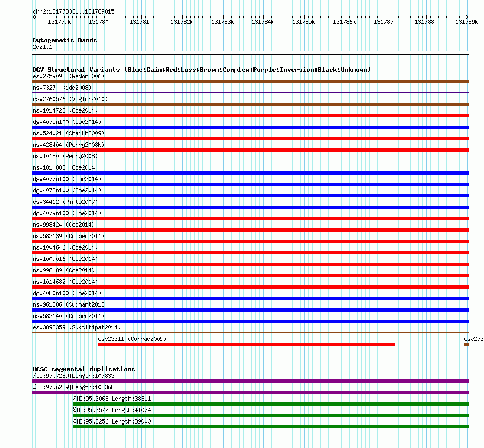Open the UCSC segmental duplications track title
Screen dimensions: 484x448
[84, 369]
